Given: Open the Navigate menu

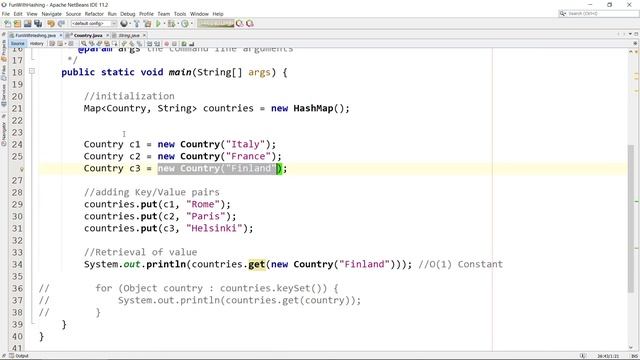Looking at the screenshot, I should point(51,14).
